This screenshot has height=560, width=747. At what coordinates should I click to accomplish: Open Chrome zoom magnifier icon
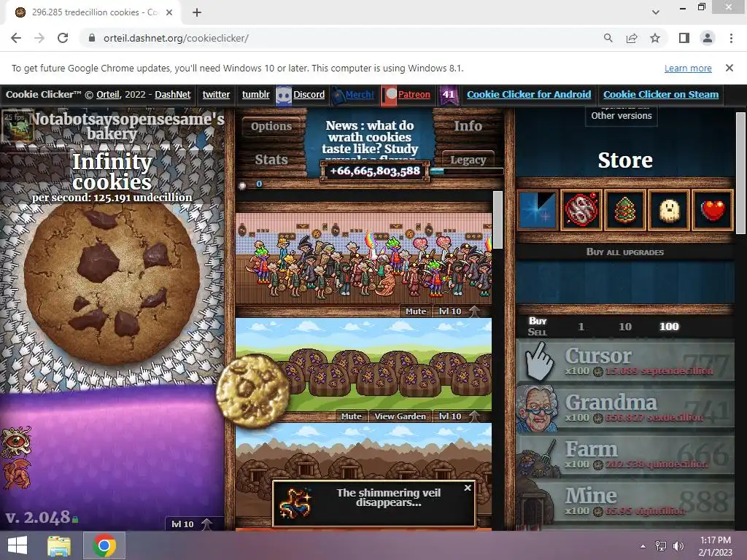[608, 38]
